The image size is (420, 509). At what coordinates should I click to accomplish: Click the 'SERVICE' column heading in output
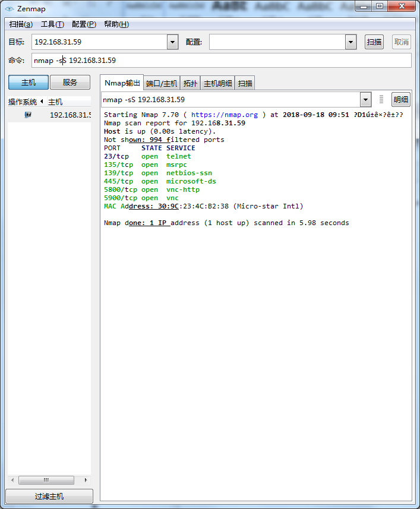coord(181,148)
